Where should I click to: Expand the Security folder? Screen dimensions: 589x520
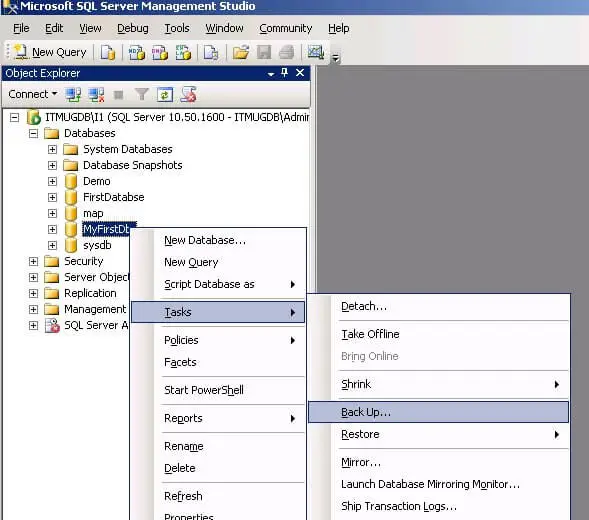tap(33, 262)
